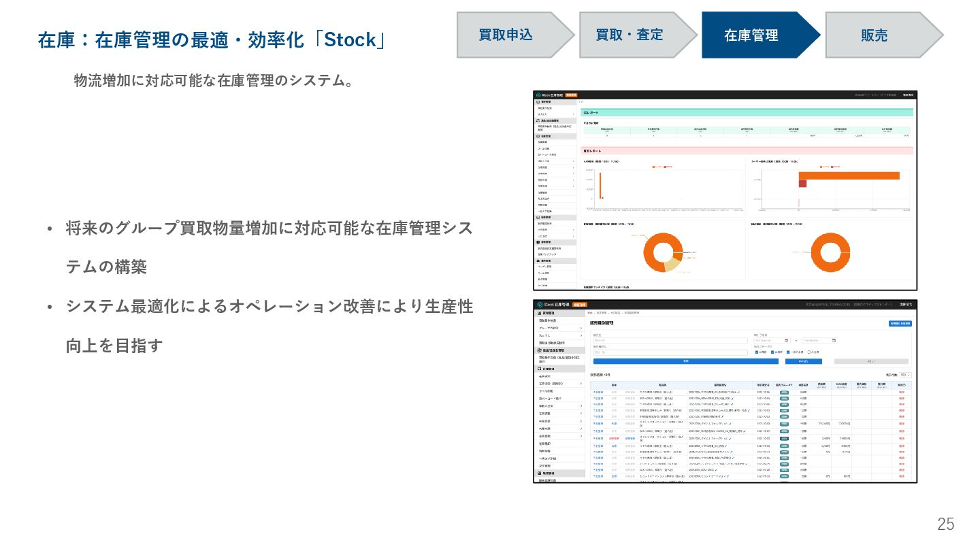Click the red horizontal bar under the orange bar
The image size is (980, 551).
click(x=802, y=184)
